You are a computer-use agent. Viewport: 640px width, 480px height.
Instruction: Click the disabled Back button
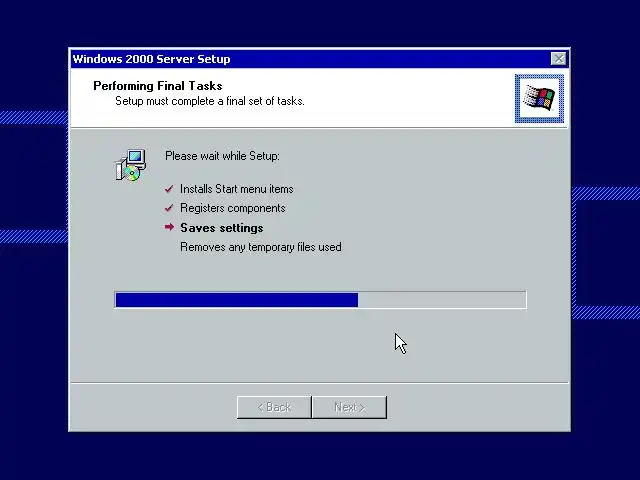click(274, 407)
